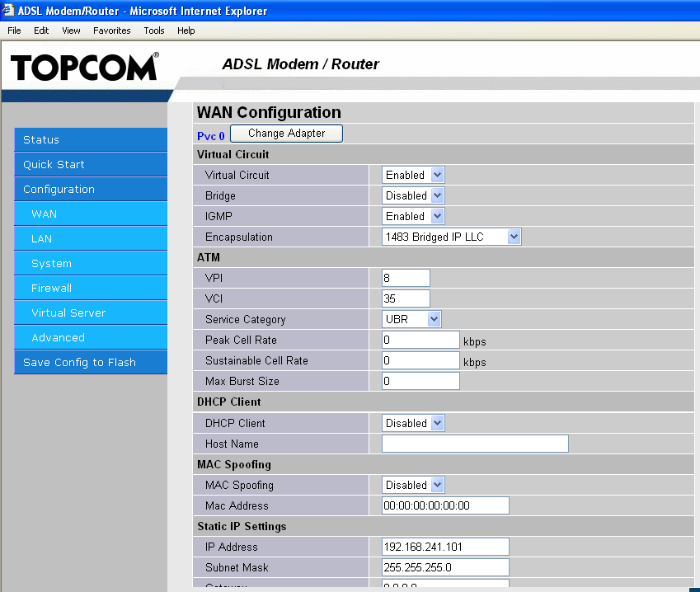This screenshot has height=592, width=700.
Task: Open the View menu
Action: coord(71,31)
